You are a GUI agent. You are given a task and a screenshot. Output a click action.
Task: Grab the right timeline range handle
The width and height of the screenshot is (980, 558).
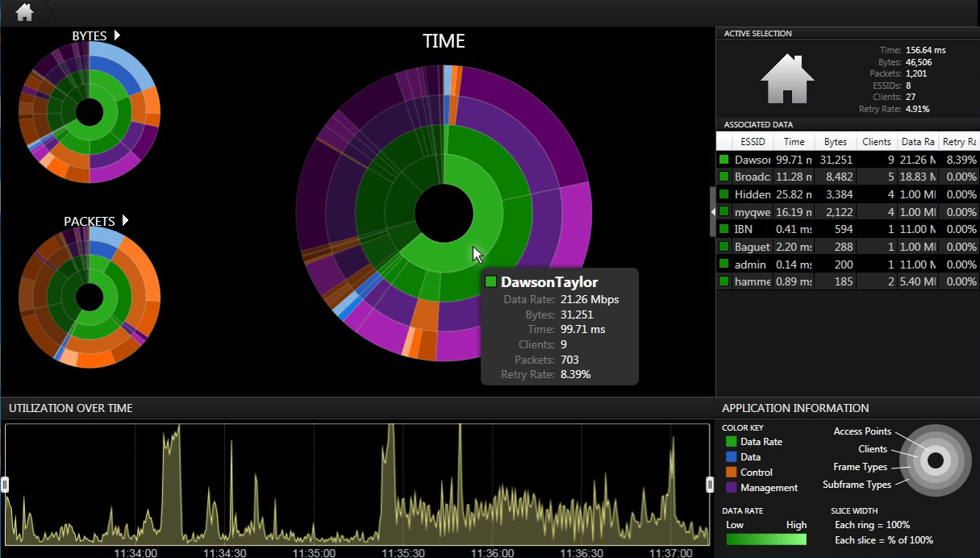pos(710,484)
